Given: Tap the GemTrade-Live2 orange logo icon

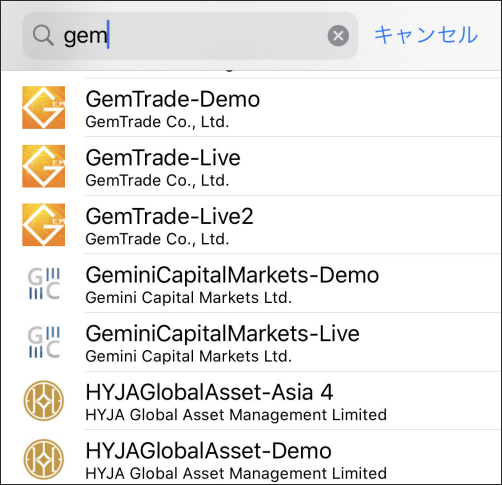Looking at the screenshot, I should (43, 225).
